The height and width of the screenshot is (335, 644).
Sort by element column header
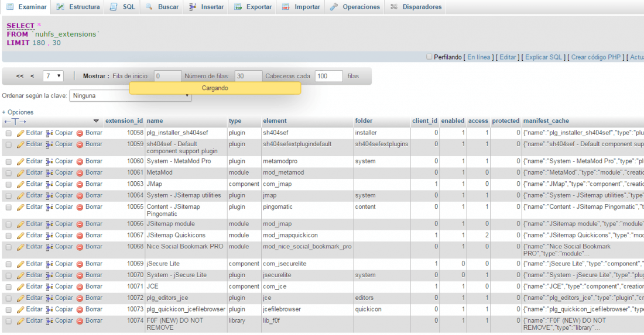[x=275, y=121]
